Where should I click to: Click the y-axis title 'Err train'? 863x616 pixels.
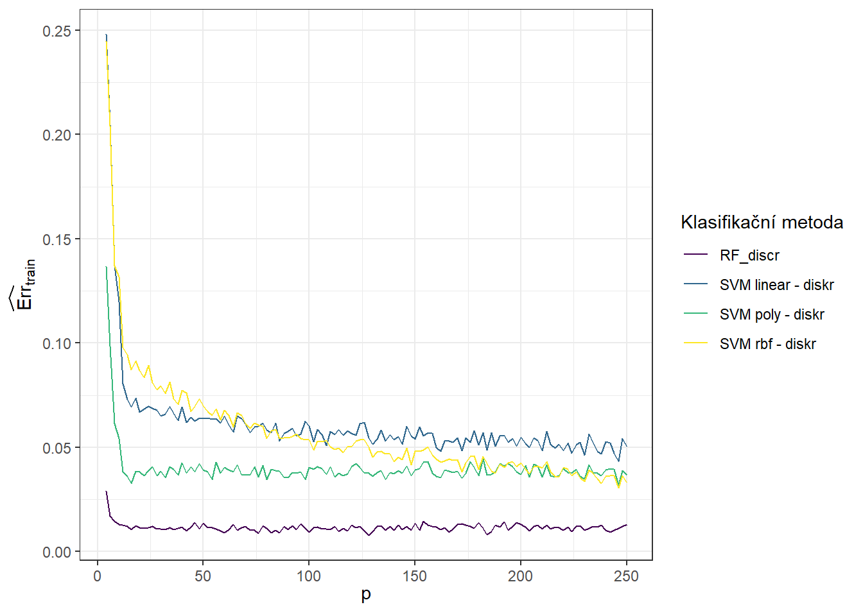23,285
